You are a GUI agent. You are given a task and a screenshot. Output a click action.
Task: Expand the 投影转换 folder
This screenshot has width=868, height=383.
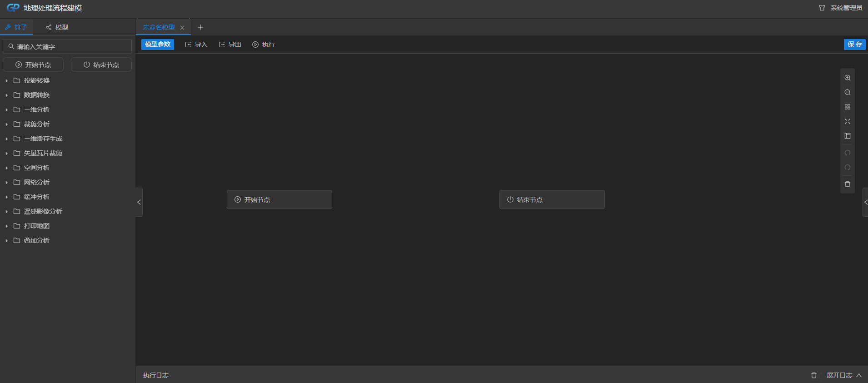coord(36,80)
